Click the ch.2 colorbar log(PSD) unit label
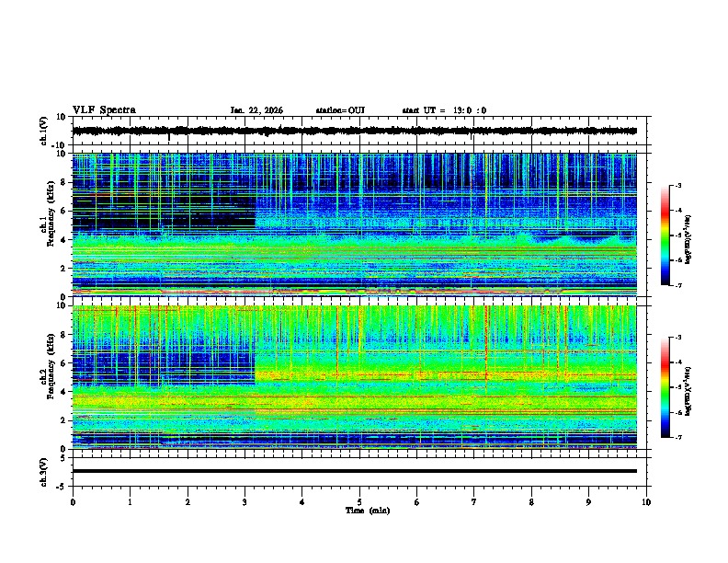The height and width of the screenshot is (563, 728). 688,391
